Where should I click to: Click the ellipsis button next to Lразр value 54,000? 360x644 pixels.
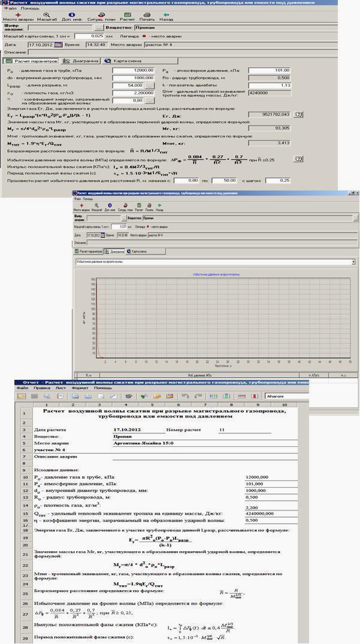click(x=149, y=86)
